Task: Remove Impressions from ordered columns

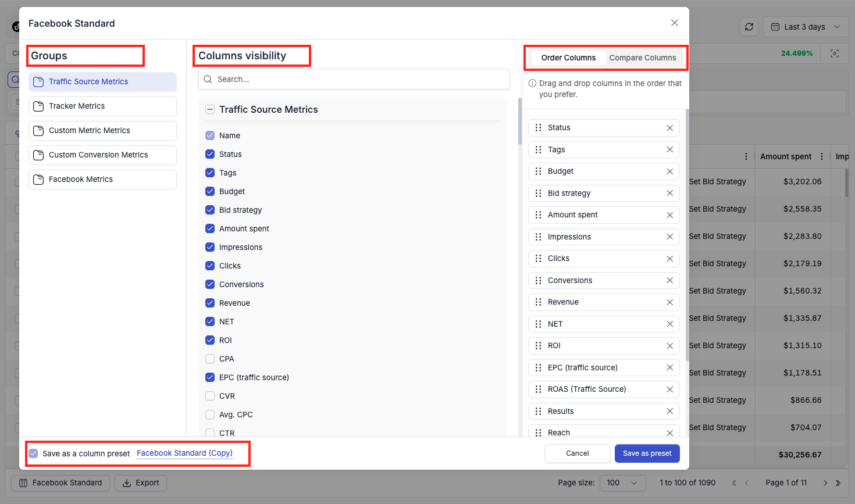Action: (670, 237)
